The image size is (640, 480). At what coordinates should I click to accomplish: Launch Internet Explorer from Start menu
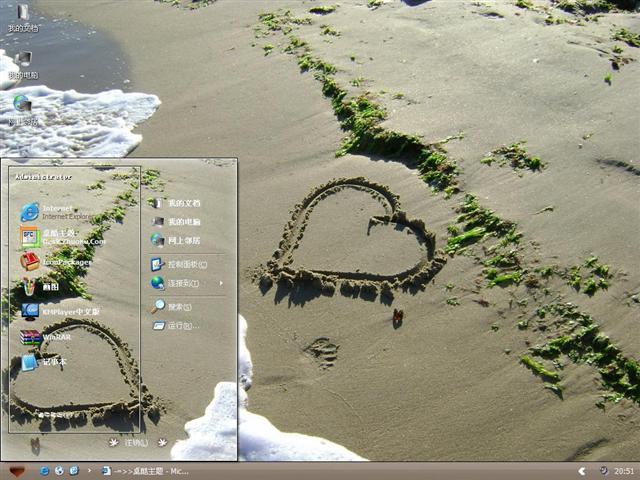pyautogui.click(x=56, y=212)
